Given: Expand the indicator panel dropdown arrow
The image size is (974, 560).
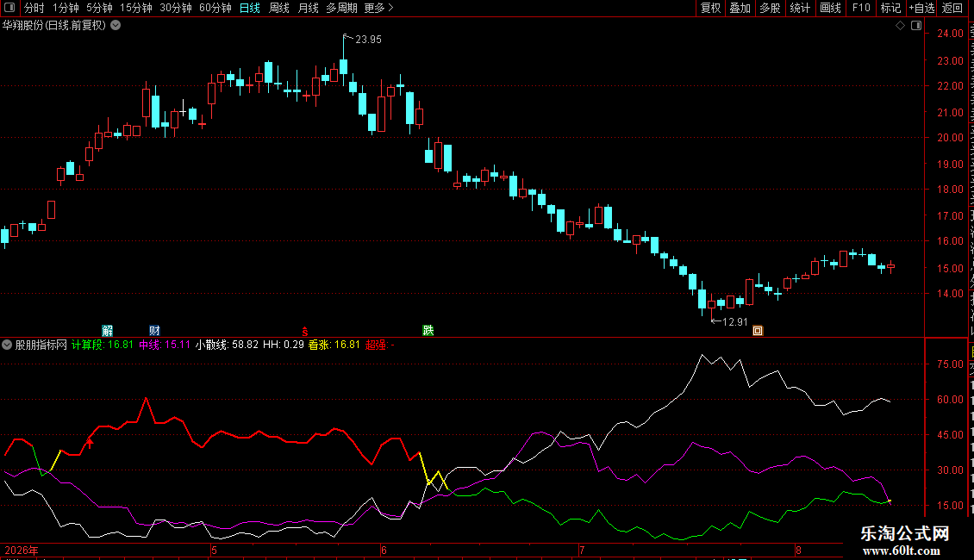Looking at the screenshot, I should pyautogui.click(x=7, y=345).
